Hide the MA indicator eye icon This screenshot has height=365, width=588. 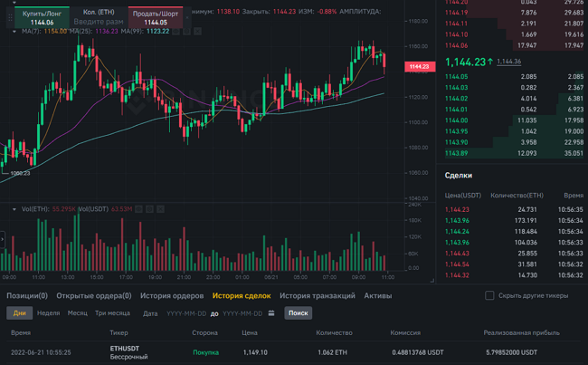177,31
